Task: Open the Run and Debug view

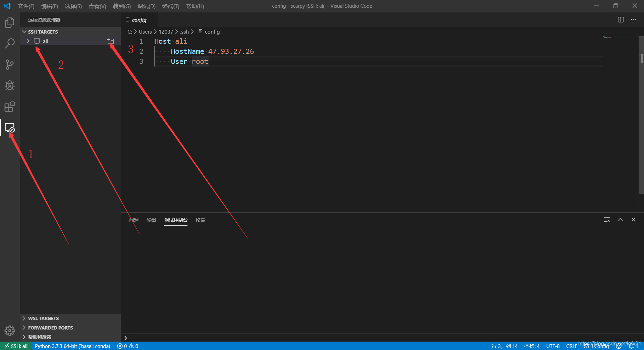Action: [10, 85]
